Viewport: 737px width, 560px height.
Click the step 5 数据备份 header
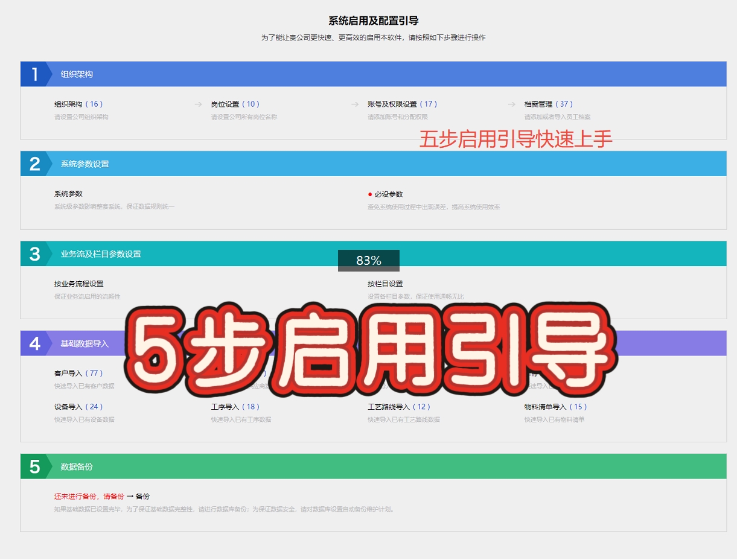(x=373, y=466)
